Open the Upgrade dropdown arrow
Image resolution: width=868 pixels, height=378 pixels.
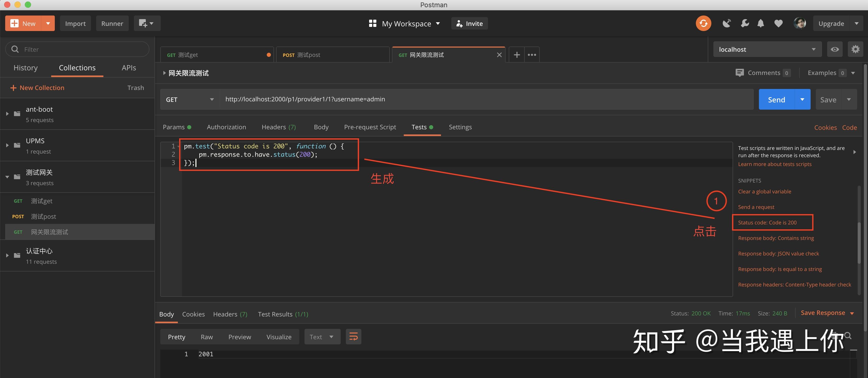(856, 23)
